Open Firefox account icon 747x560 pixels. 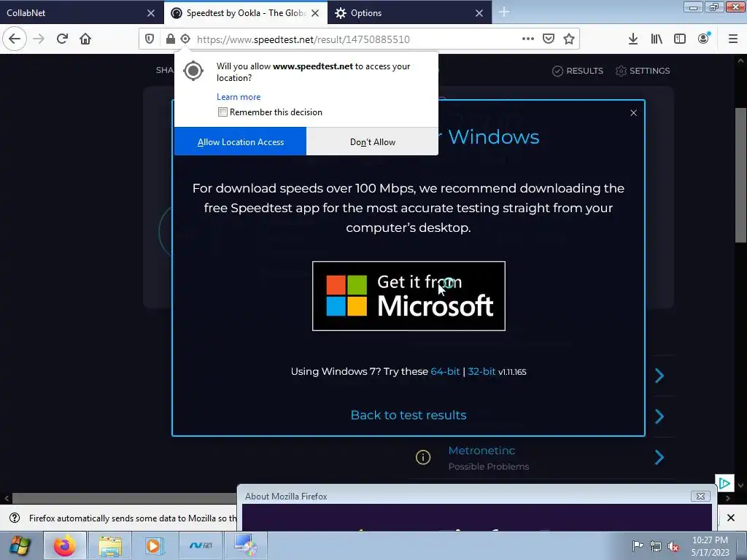pos(704,39)
